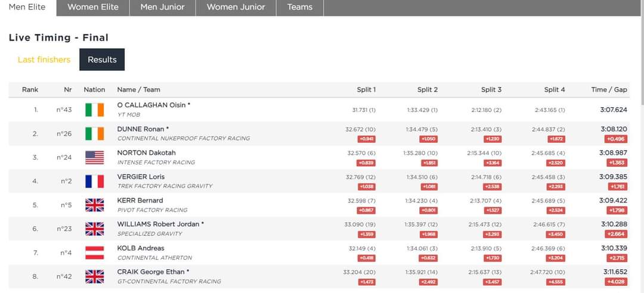Click the +4.028 gap badge
Image resolution: width=644 pixels, height=293 pixels.
[616, 282]
